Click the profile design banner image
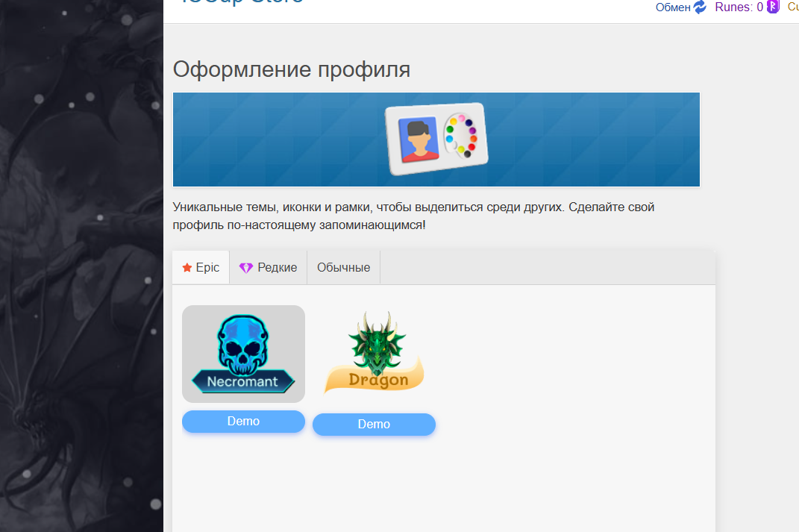Viewport: 799px width, 532px height. click(436, 140)
